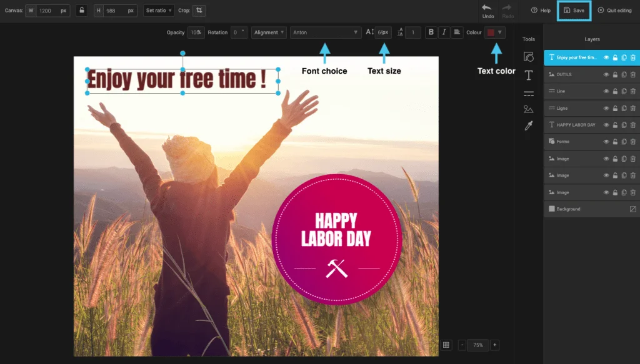This screenshot has width=640, height=364.
Task: Zoom out with the minus button
Action: [x=462, y=345]
